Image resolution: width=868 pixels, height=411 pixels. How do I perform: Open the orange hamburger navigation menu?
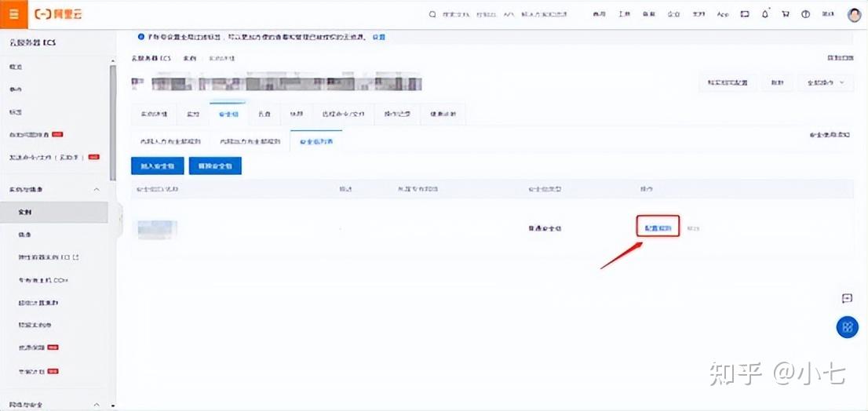pos(14,14)
